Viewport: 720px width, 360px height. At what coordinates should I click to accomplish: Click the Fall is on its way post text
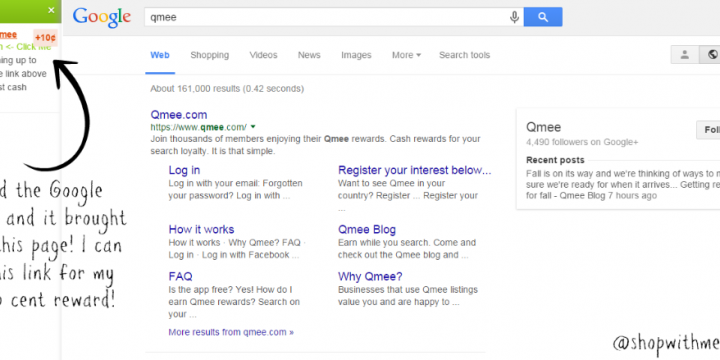(x=623, y=185)
